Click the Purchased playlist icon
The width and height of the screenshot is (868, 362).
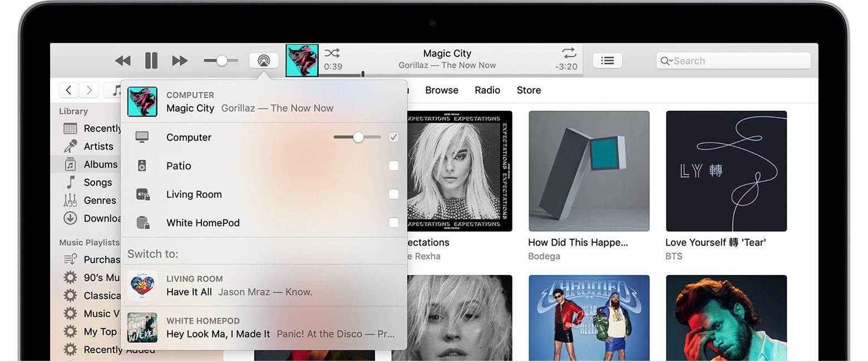70,259
